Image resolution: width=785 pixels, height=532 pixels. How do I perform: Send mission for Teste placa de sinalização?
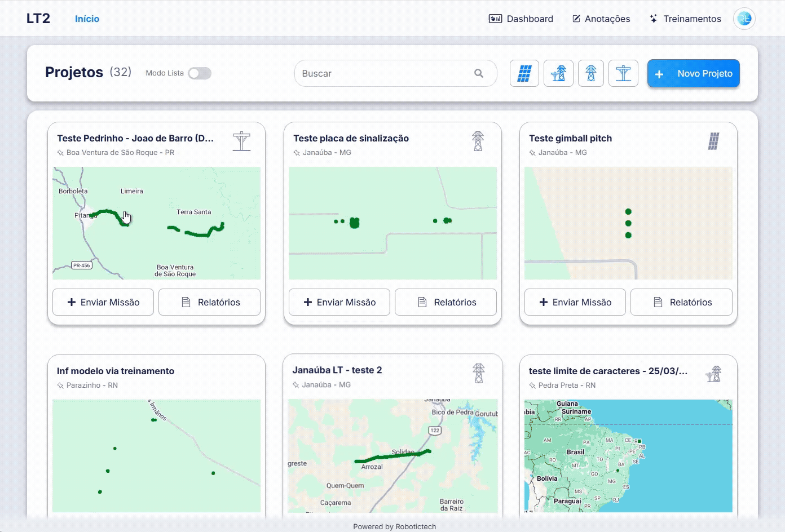[x=339, y=302]
